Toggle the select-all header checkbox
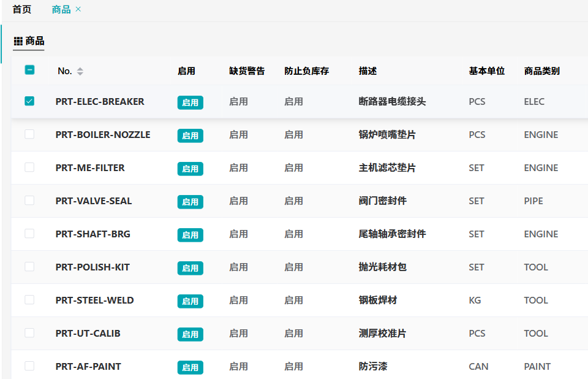The width and height of the screenshot is (588, 379). [29, 70]
